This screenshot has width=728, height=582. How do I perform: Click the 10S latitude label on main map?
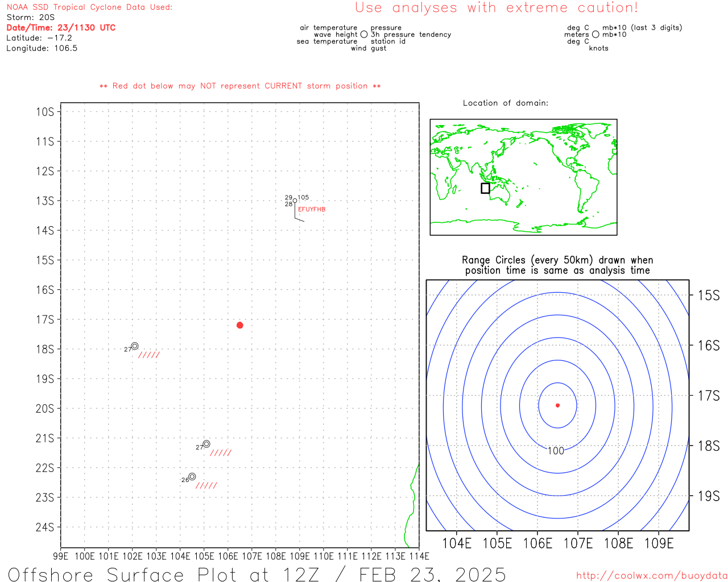(x=45, y=111)
